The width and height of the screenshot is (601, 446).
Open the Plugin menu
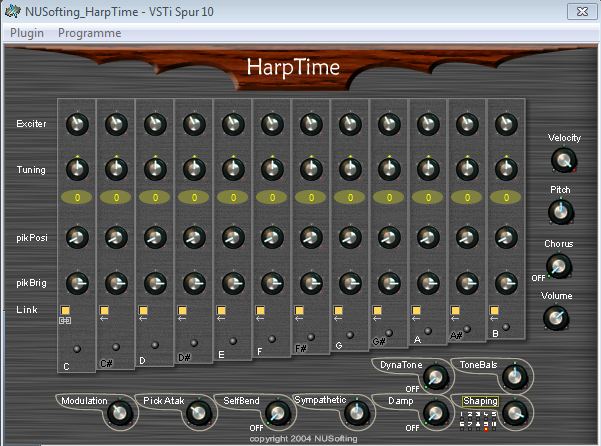(x=27, y=33)
